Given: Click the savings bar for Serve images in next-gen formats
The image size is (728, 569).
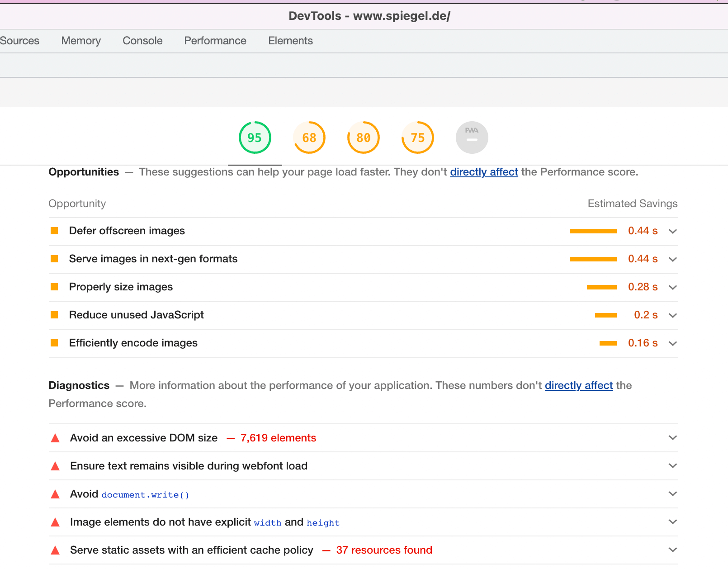Looking at the screenshot, I should coord(593,259).
